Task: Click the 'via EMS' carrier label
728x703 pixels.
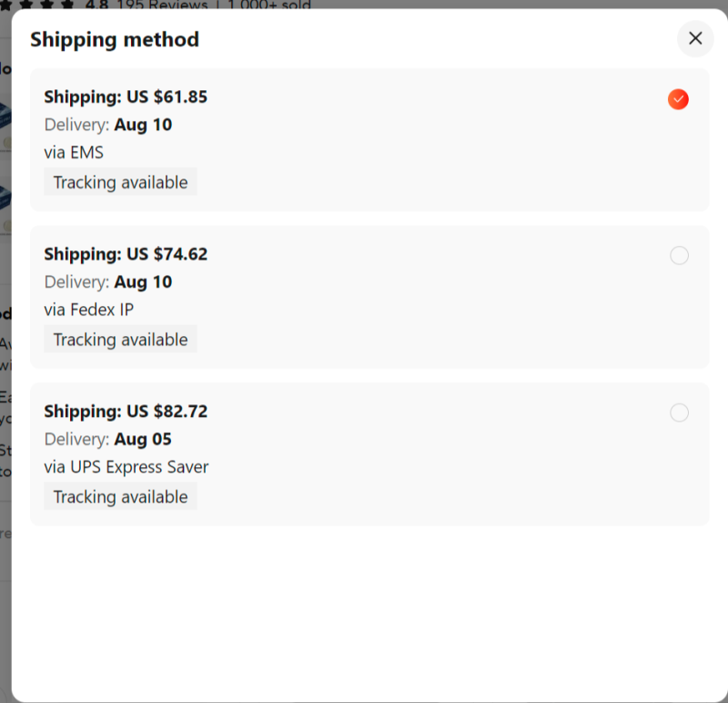Action: (x=74, y=152)
